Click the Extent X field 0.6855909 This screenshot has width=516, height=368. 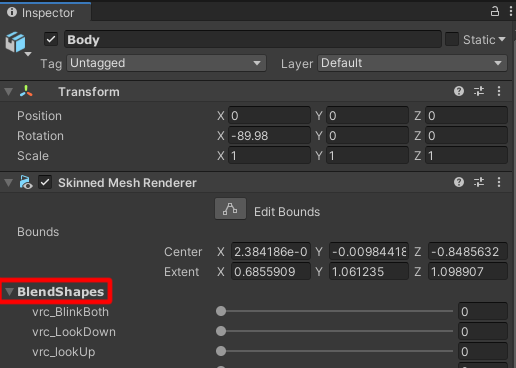tap(271, 272)
